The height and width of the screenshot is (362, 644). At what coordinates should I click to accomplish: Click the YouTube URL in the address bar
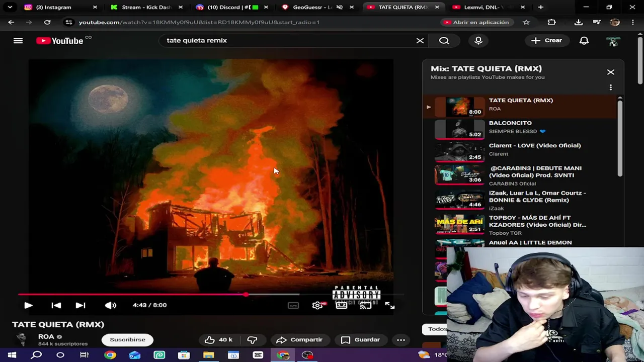(199, 22)
